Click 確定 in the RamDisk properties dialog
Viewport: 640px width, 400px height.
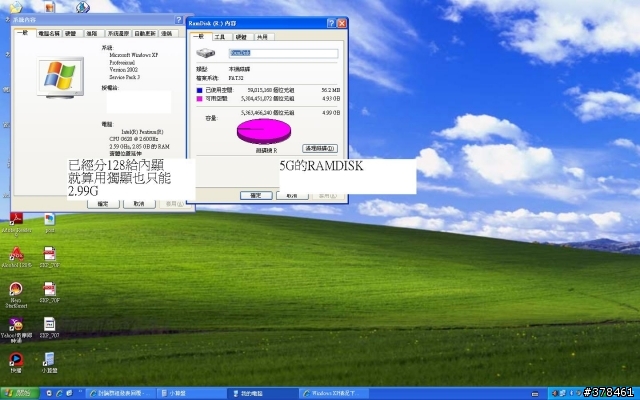coord(256,196)
